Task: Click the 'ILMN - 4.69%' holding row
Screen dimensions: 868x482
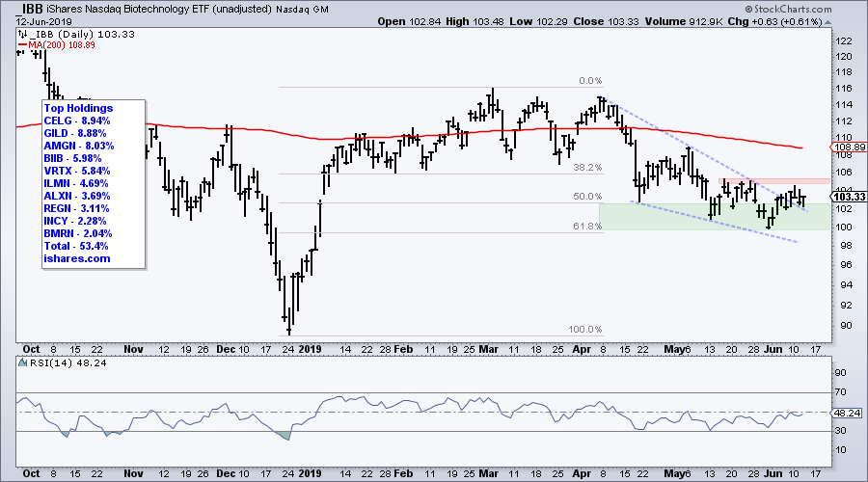Action: point(76,183)
